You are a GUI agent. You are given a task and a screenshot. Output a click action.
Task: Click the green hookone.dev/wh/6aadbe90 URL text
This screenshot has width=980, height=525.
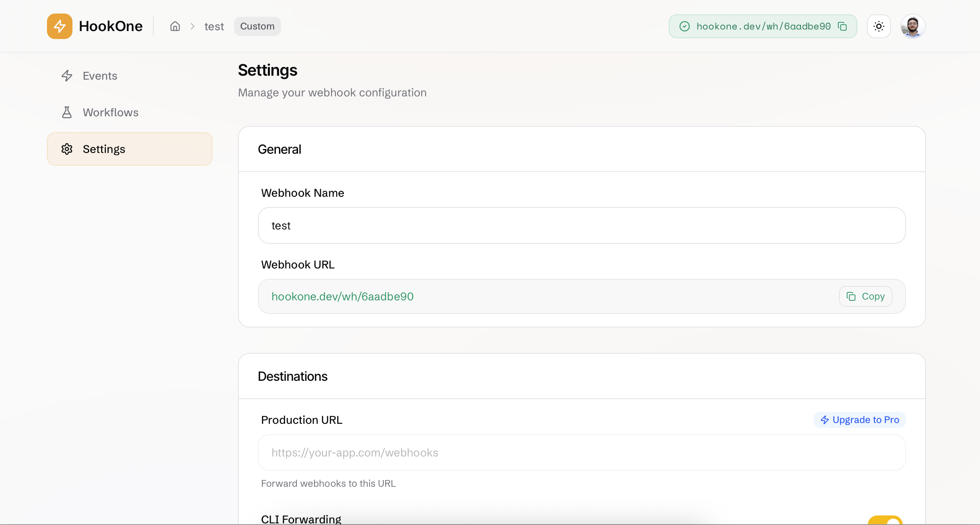(x=342, y=296)
